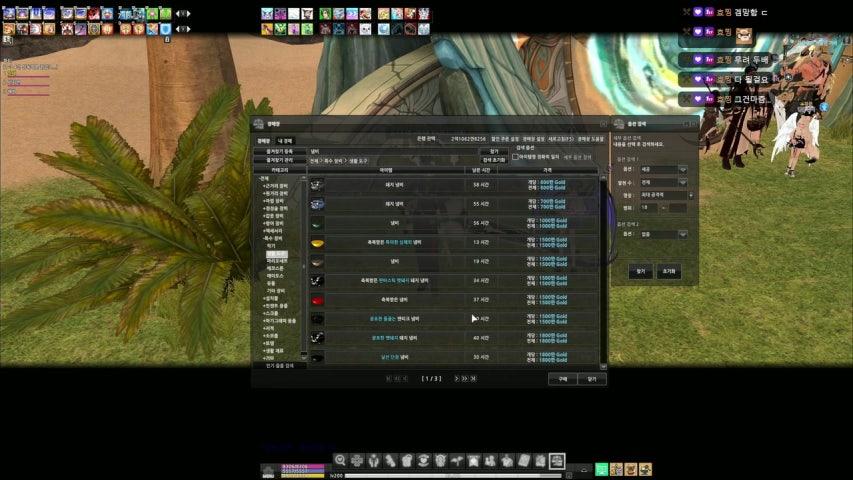Screen dimensions: 853x480
Task: Click 새로고침(F5) to refresh listings
Action: click(561, 139)
